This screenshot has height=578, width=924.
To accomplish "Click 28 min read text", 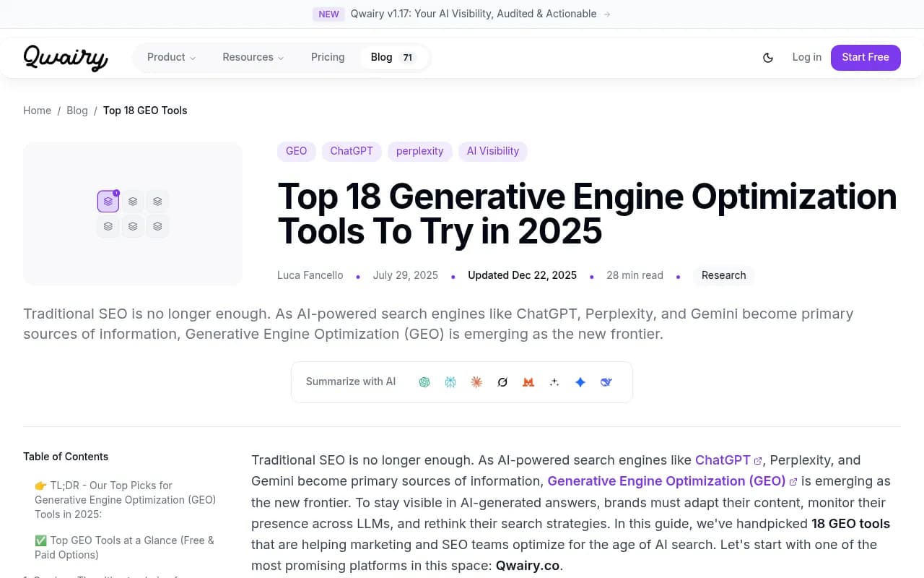I will (635, 275).
